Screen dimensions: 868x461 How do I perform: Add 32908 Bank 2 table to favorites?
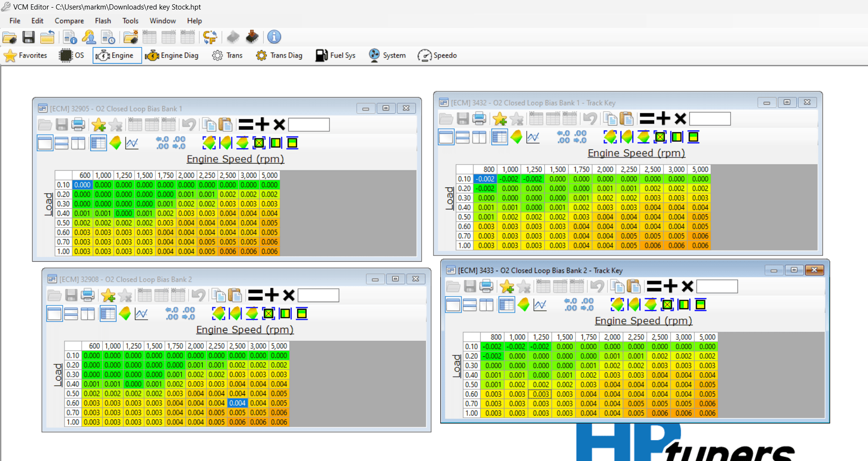(108, 295)
